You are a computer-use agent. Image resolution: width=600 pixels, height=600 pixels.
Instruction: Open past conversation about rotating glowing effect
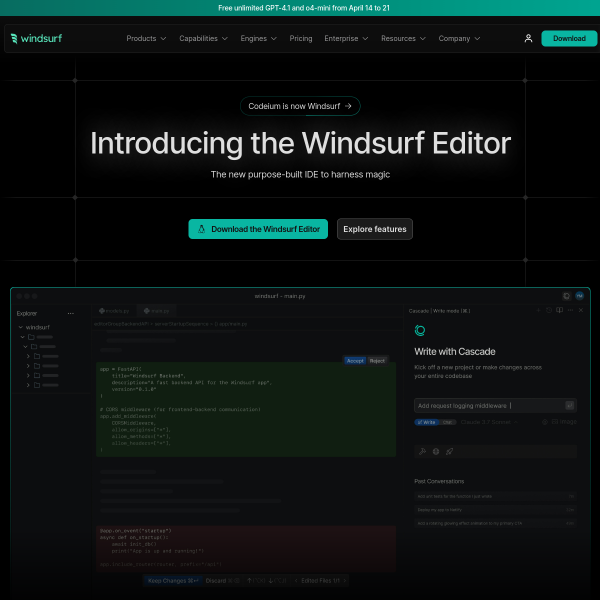tap(495, 523)
